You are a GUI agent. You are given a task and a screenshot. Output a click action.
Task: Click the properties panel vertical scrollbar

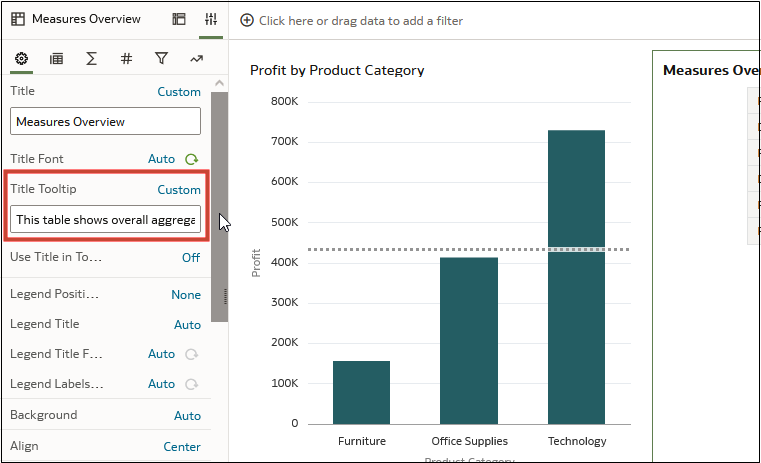click(x=220, y=200)
